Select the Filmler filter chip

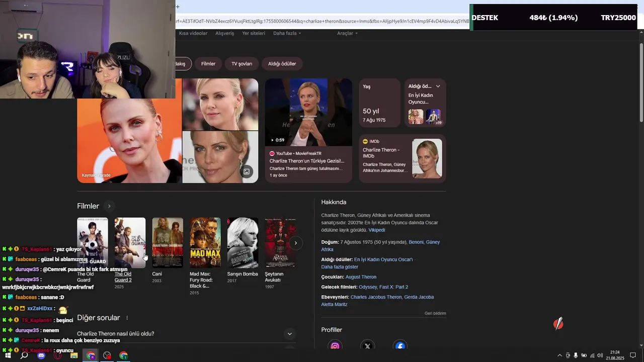pos(208,64)
